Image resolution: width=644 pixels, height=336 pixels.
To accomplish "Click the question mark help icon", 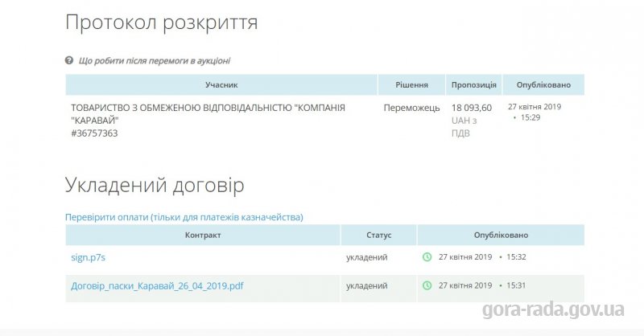I will pyautogui.click(x=69, y=60).
